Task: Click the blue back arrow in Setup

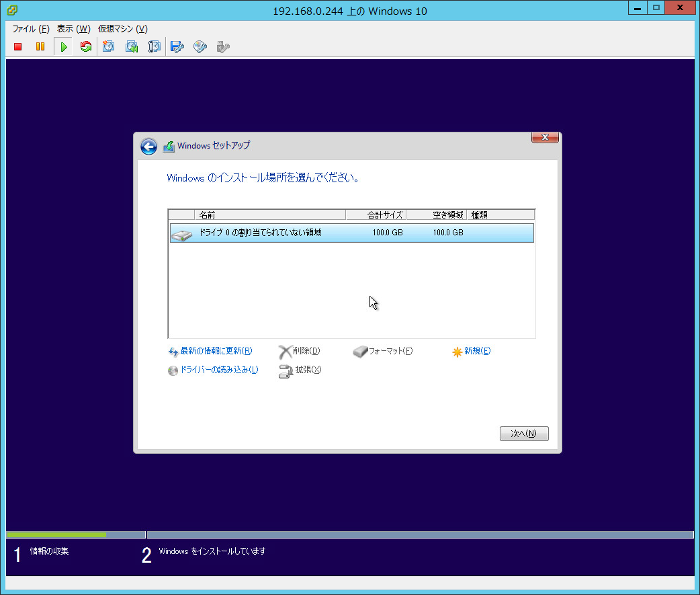Action: pos(148,147)
